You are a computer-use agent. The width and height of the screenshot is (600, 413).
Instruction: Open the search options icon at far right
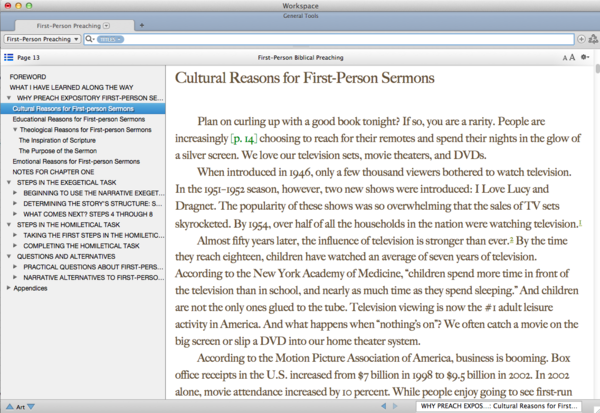point(593,39)
